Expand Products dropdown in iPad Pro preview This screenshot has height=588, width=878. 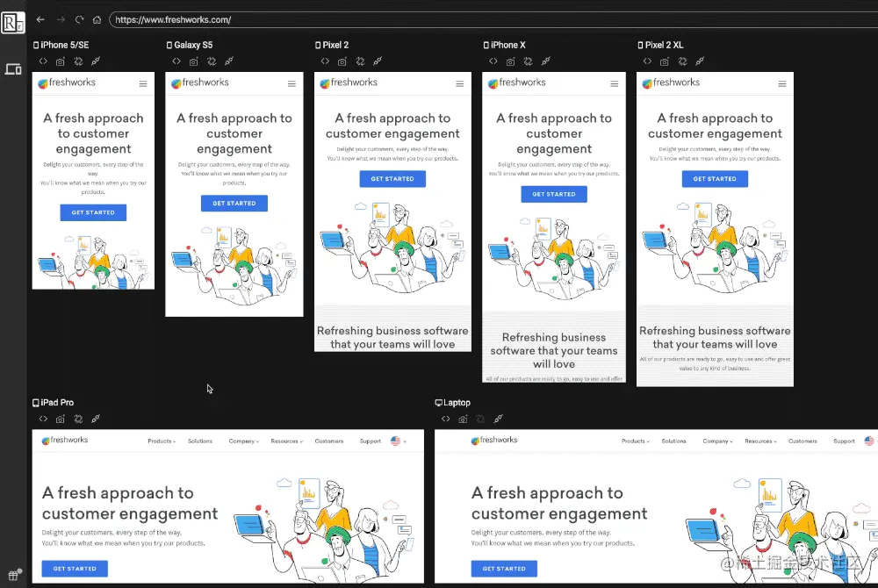(162, 441)
